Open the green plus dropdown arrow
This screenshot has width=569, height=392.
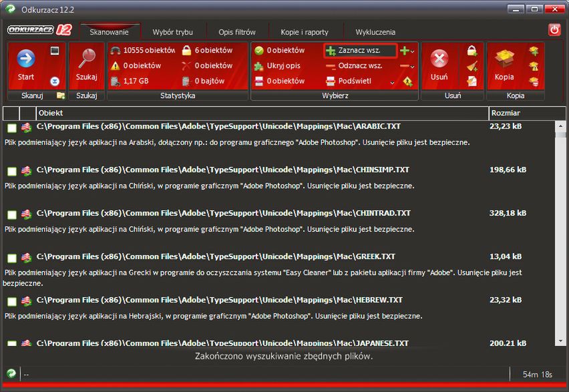tap(412, 51)
